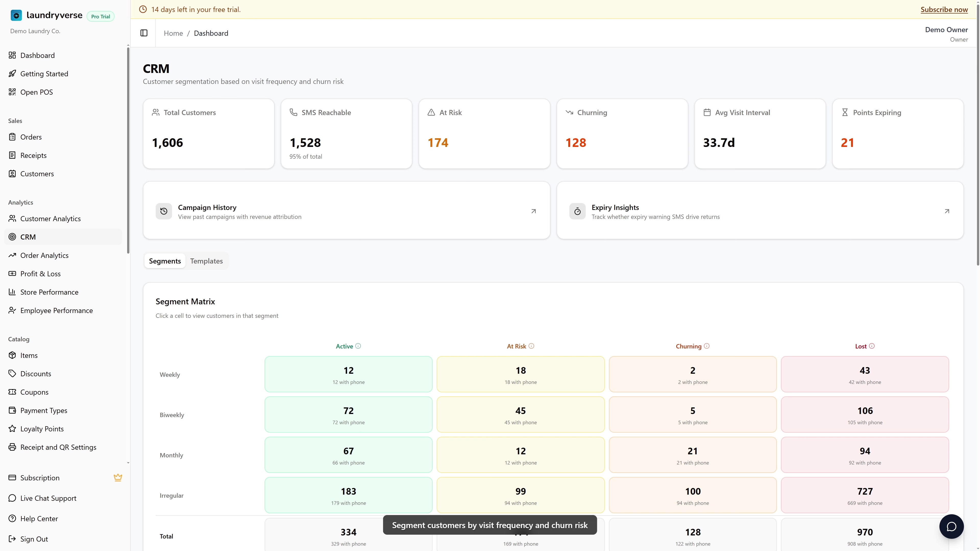Click Home breadcrumb link

coord(173,33)
